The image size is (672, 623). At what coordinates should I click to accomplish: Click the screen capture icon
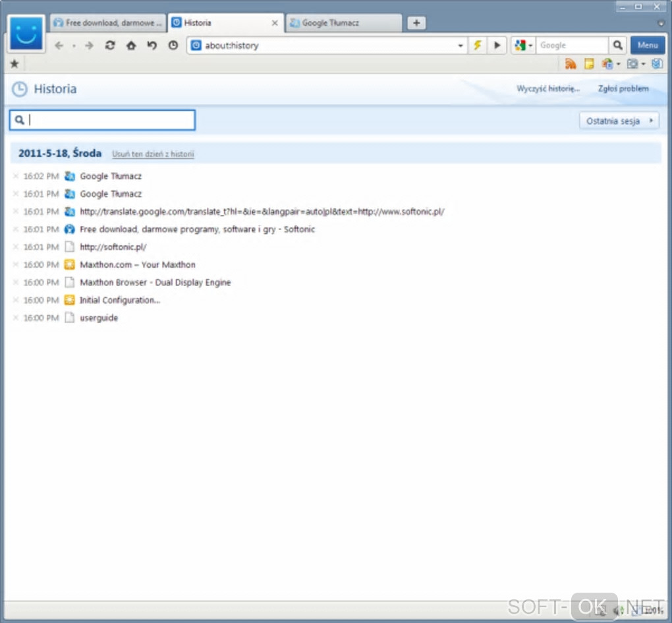(632, 65)
